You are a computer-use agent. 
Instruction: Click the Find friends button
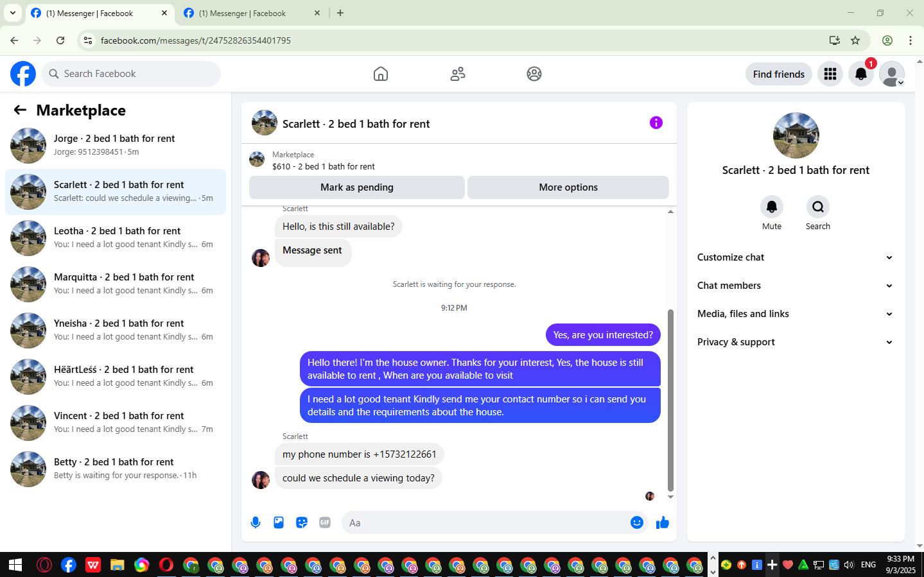pyautogui.click(x=779, y=74)
